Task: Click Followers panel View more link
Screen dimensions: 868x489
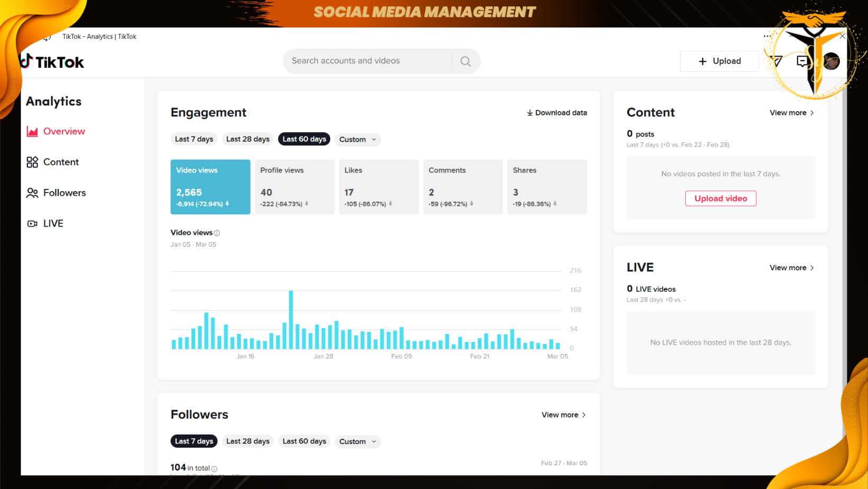Action: pos(564,415)
